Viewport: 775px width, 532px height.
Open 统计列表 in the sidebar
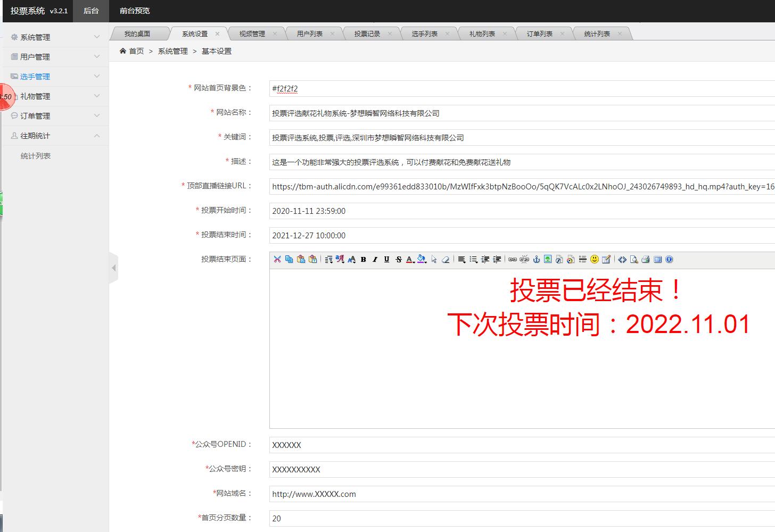coord(36,156)
